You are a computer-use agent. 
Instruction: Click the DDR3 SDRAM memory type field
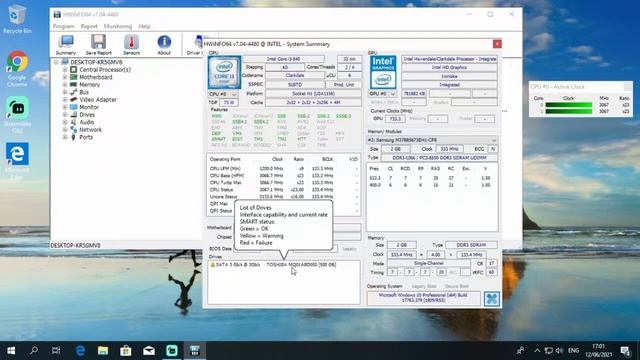(471, 245)
